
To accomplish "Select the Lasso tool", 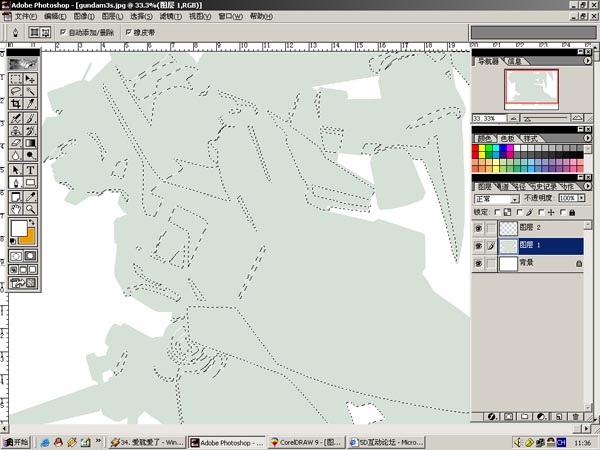I will (16, 91).
